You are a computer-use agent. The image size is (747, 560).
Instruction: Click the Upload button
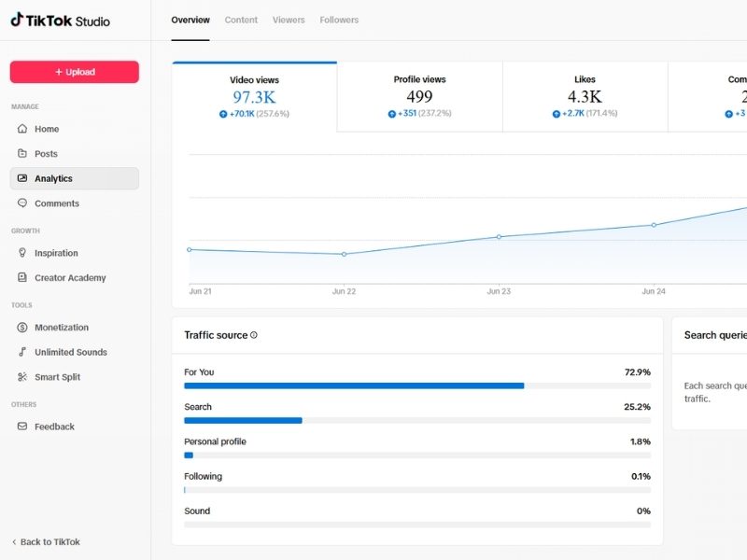click(x=75, y=72)
